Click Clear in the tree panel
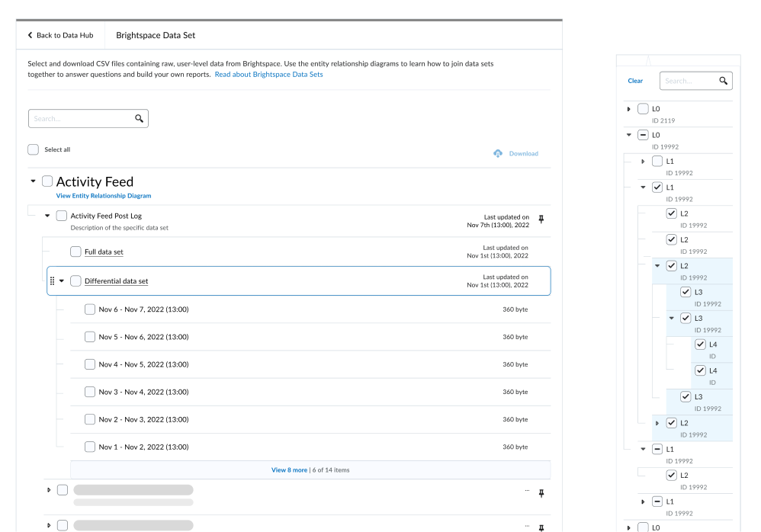This screenshot has height=532, width=761. [635, 81]
